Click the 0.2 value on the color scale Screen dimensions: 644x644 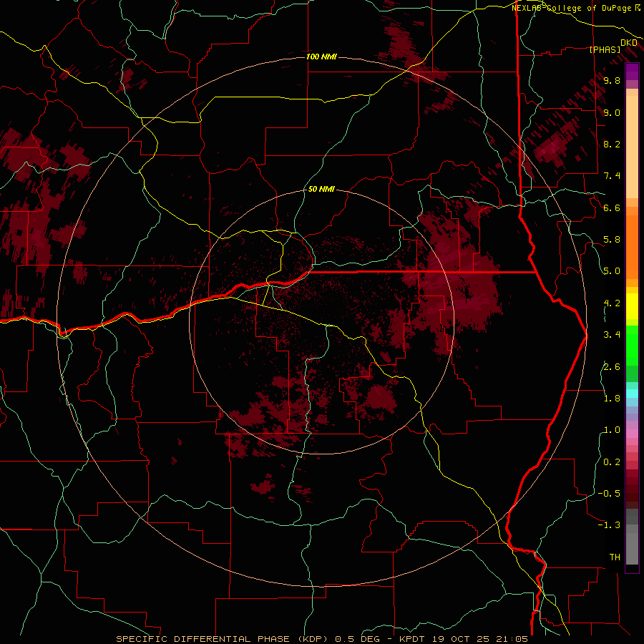click(x=612, y=462)
